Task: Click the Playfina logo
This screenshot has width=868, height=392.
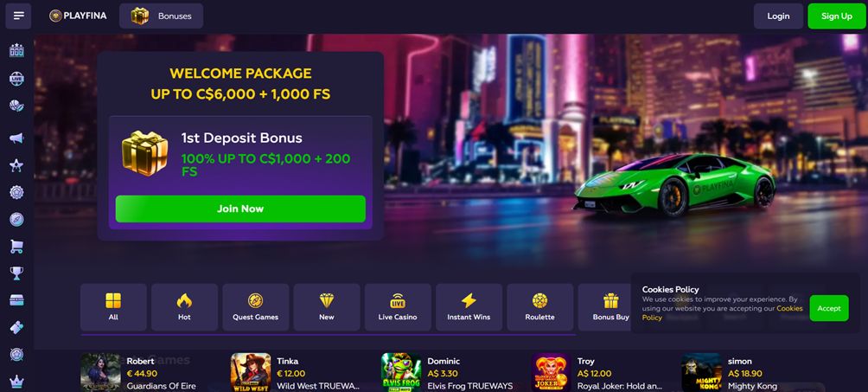Action: [78, 16]
